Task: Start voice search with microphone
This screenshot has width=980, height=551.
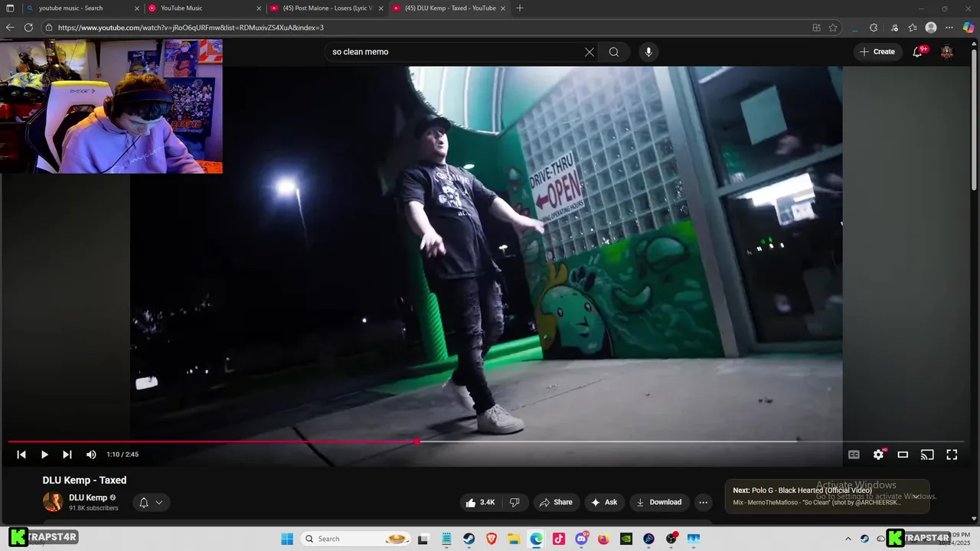Action: click(x=648, y=52)
